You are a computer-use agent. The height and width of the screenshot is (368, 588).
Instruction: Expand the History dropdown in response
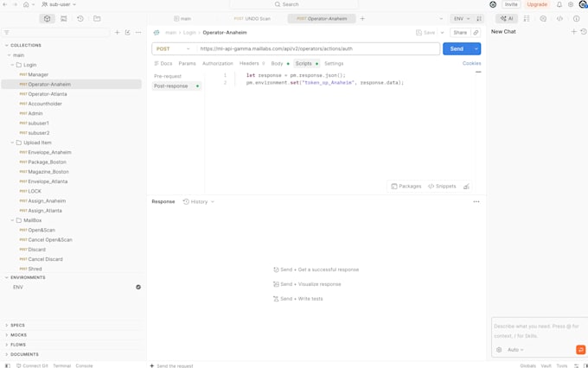tap(199, 201)
